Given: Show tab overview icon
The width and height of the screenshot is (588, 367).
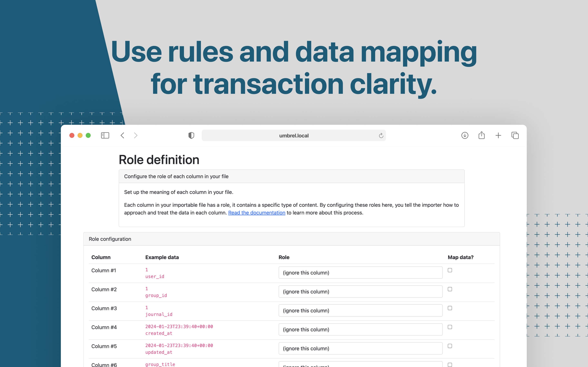Looking at the screenshot, I should tap(515, 135).
